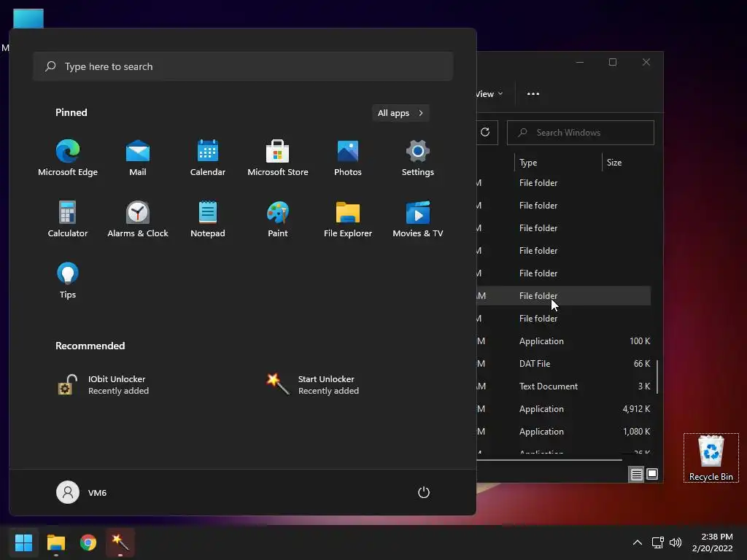The width and height of the screenshot is (747, 560).
Task: Open the Tips app
Action: point(68,281)
